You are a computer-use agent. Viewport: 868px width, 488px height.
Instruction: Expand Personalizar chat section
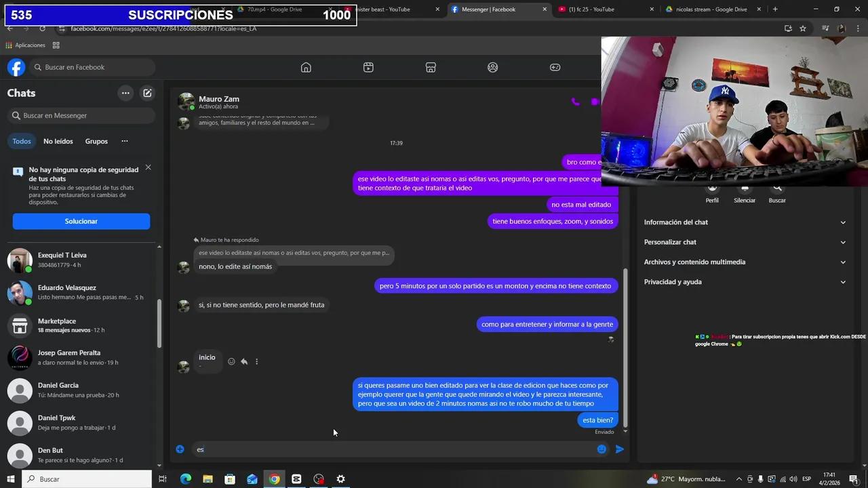pos(745,242)
